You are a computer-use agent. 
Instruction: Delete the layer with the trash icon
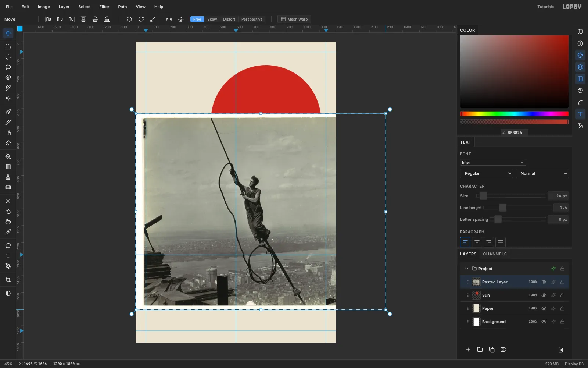pyautogui.click(x=561, y=350)
